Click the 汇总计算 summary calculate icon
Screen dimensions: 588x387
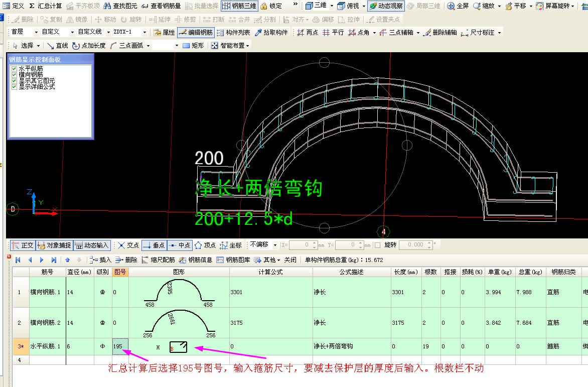[x=32, y=6]
